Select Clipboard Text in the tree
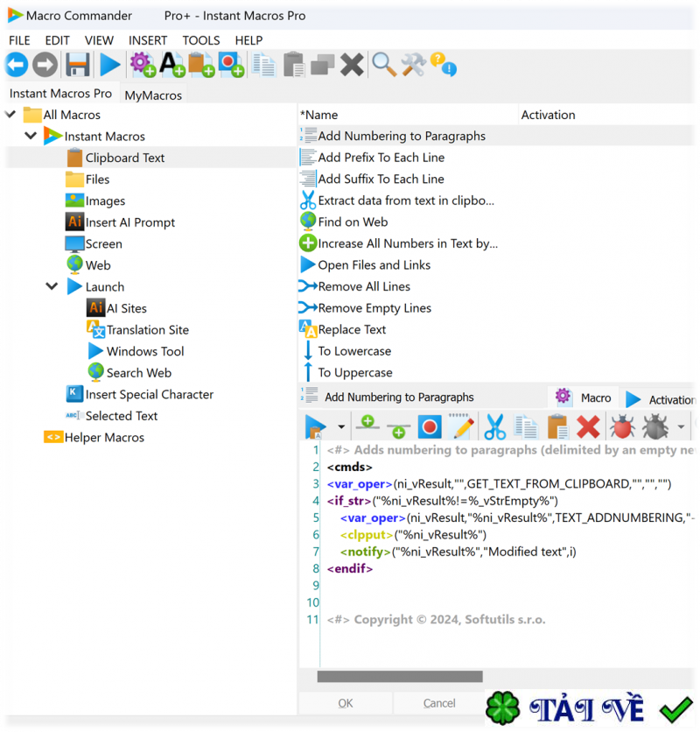Image resolution: width=700 pixels, height=732 pixels. coord(125,158)
